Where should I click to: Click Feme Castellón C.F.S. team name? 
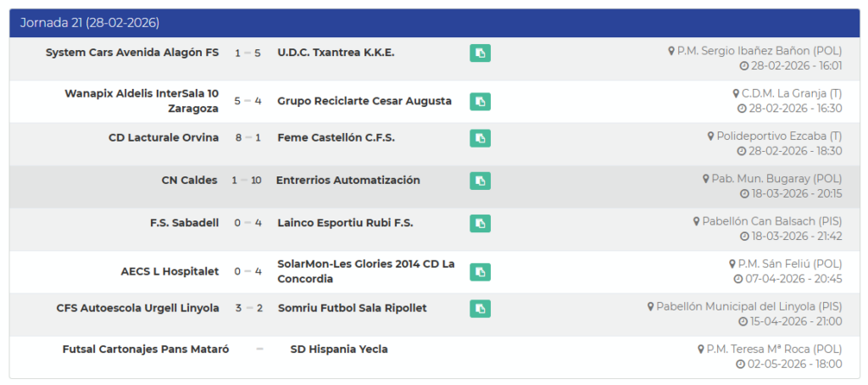pos(336,137)
